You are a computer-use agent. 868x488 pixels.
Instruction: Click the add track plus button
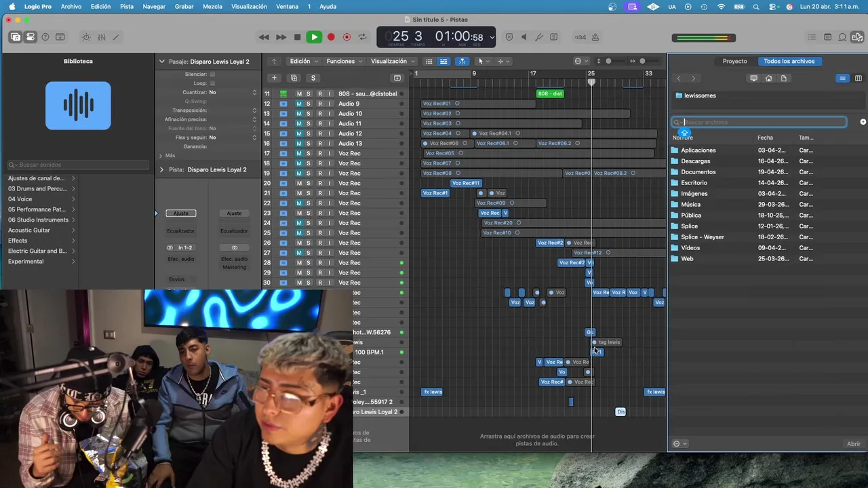point(274,78)
